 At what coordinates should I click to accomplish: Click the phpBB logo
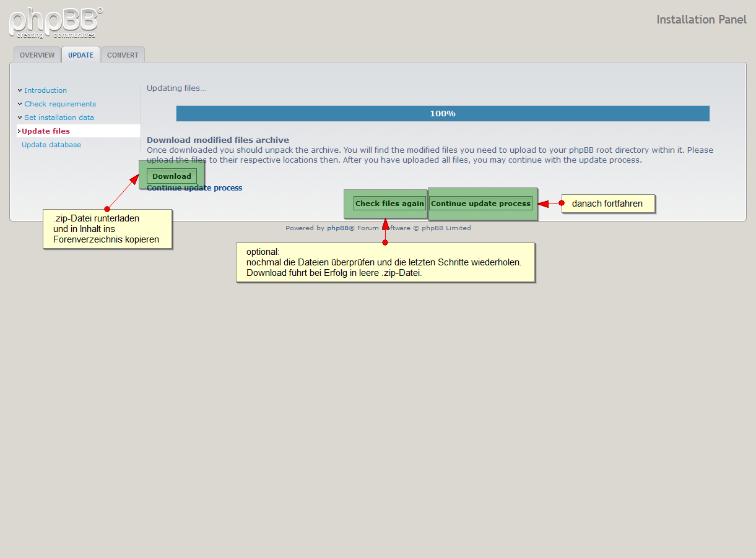click(x=55, y=23)
